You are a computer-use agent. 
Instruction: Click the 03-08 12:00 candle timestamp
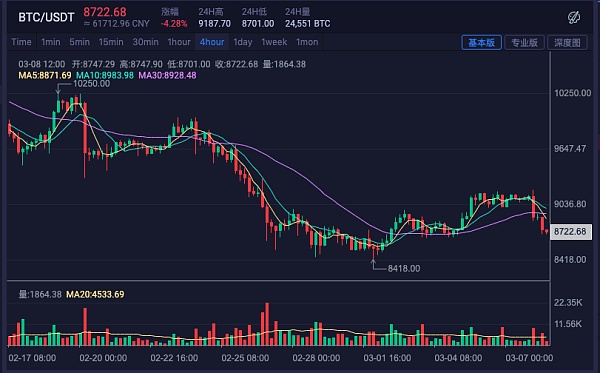[x=42, y=64]
